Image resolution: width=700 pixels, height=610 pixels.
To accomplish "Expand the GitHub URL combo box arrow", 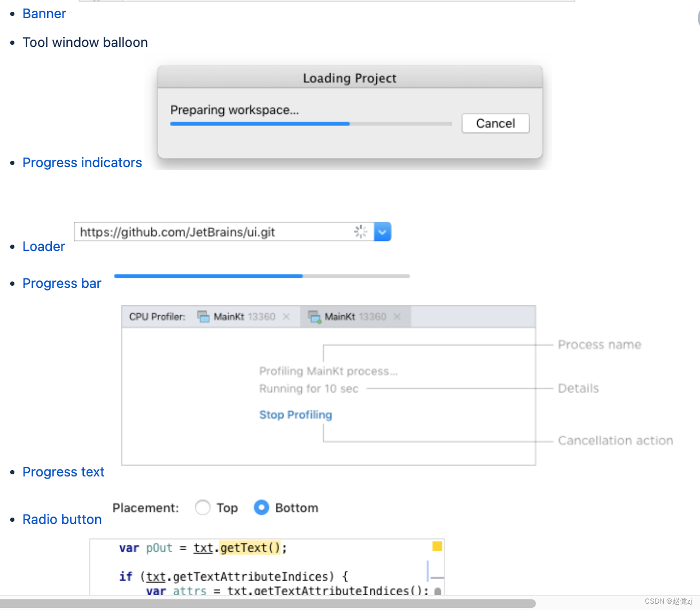I will click(383, 232).
